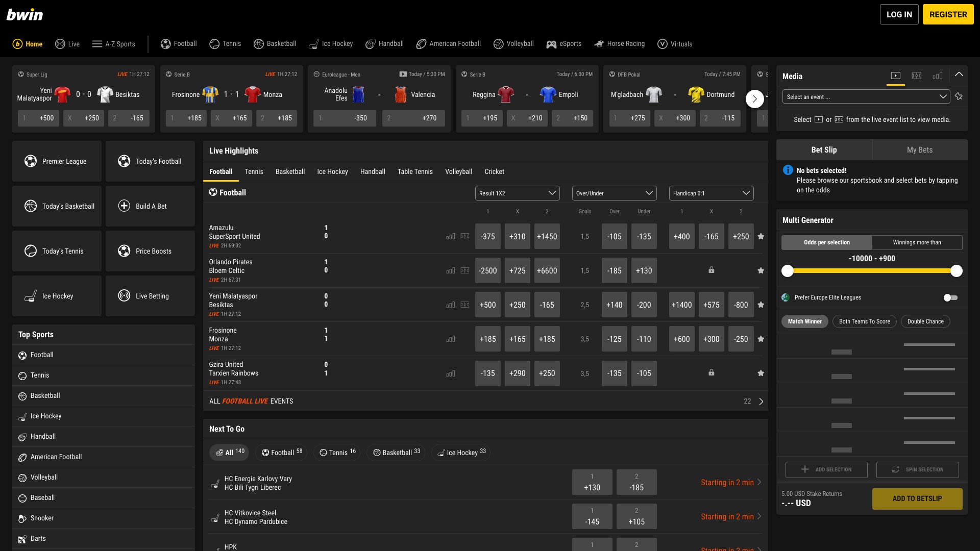The height and width of the screenshot is (551, 980).
Task: Open all football live events link
Action: (x=251, y=401)
